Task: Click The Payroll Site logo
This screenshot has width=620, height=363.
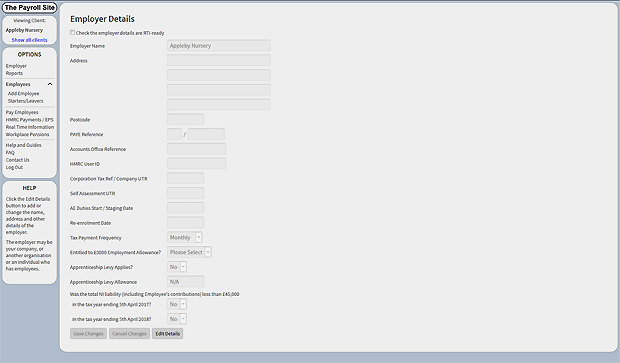Action: [x=29, y=8]
